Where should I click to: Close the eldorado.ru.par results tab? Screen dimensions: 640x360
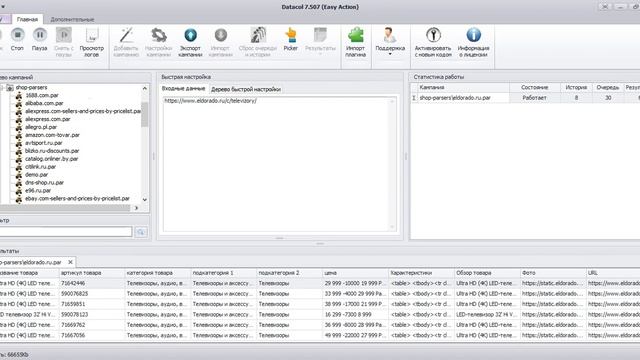[x=70, y=262]
